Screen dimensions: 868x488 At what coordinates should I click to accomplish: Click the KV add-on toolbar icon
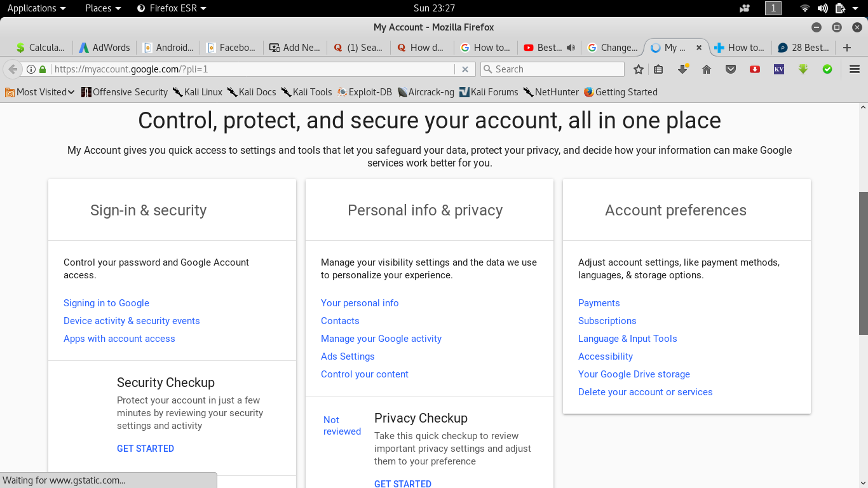tap(778, 69)
